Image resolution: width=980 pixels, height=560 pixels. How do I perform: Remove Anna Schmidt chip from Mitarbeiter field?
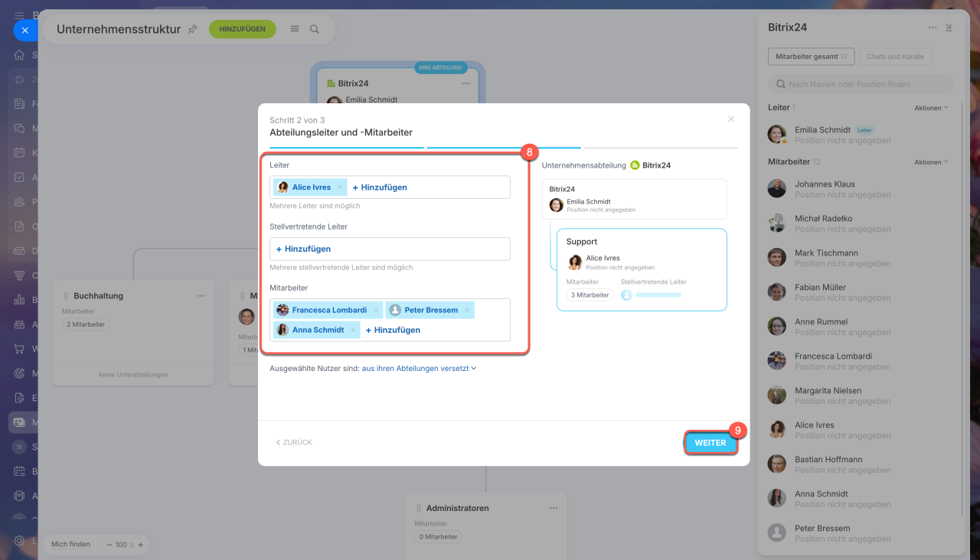click(353, 330)
